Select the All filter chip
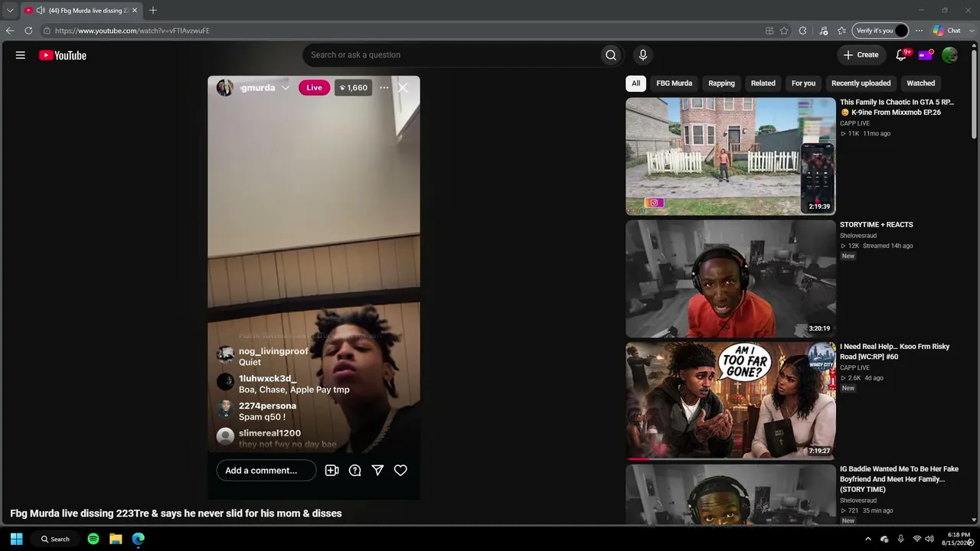 coord(635,83)
